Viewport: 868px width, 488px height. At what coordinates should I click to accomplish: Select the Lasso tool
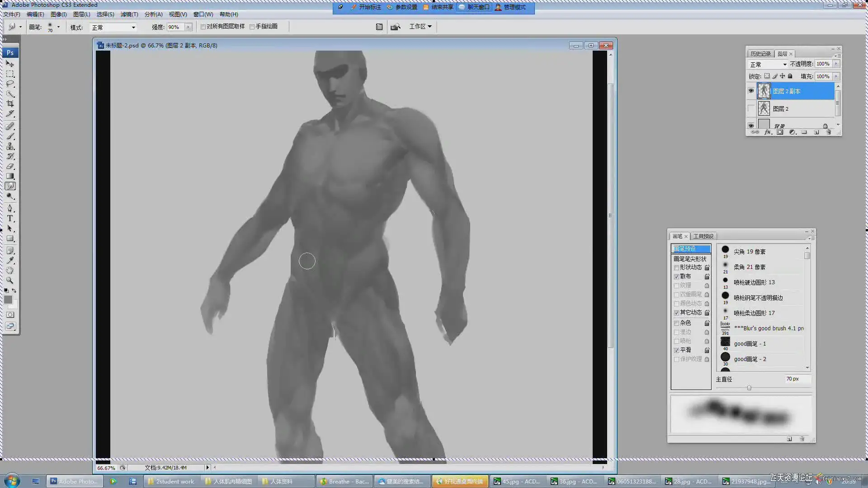pos(10,84)
